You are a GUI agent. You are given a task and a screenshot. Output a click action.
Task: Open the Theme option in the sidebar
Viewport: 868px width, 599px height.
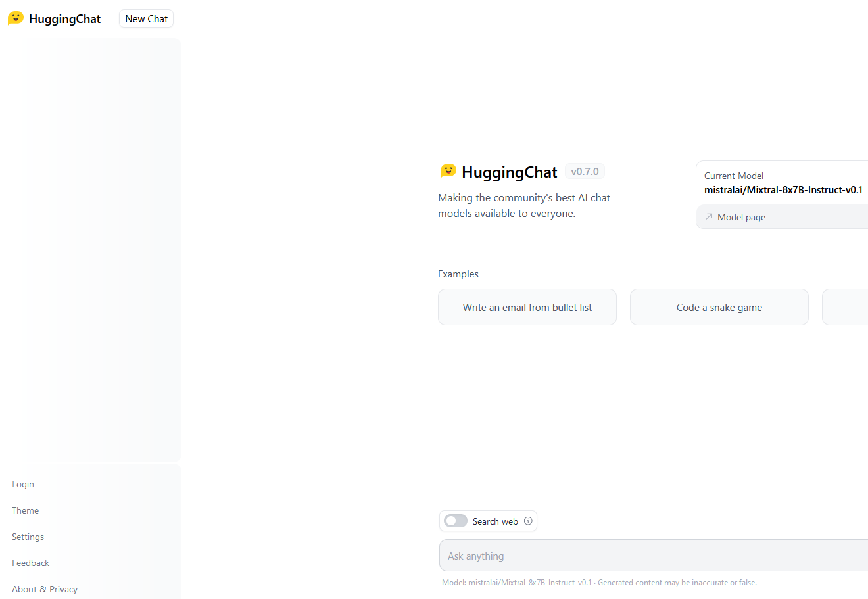click(x=25, y=510)
